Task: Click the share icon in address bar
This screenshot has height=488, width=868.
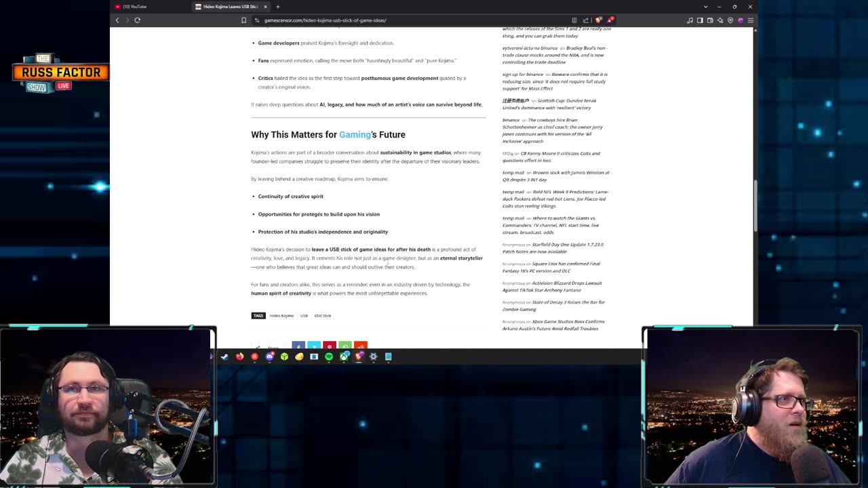Action: click(586, 20)
